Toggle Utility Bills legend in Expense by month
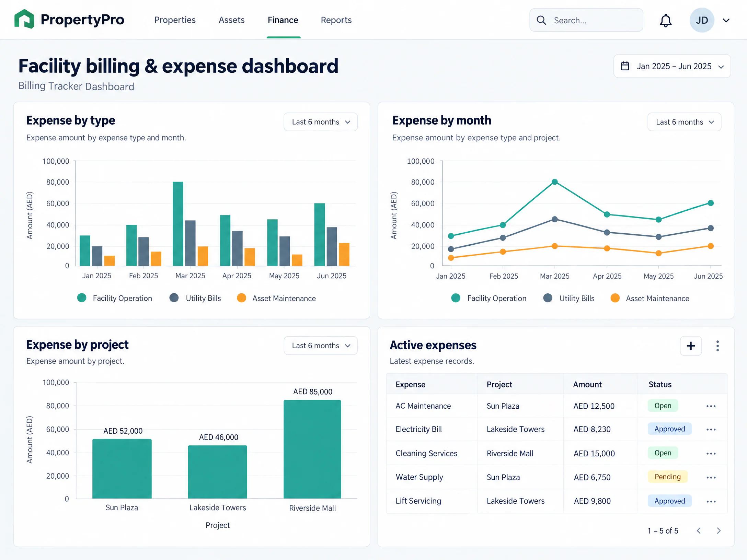The width and height of the screenshot is (747, 560). click(x=569, y=298)
